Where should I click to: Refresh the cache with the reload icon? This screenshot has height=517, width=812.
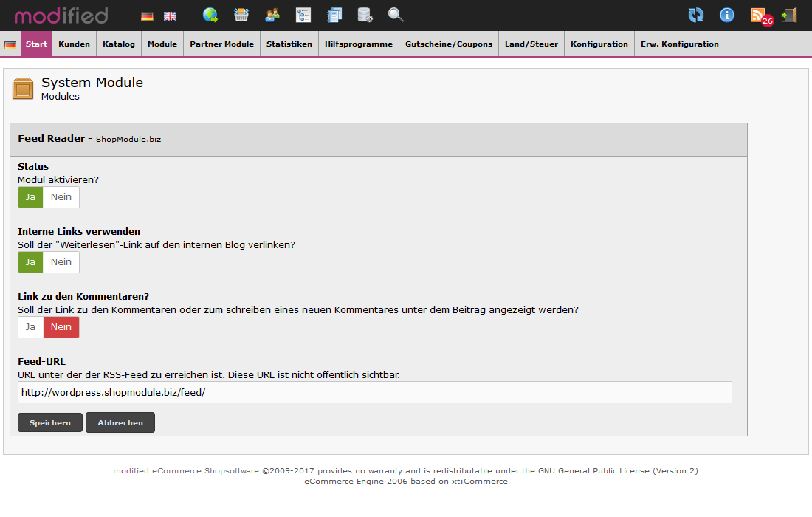click(695, 15)
